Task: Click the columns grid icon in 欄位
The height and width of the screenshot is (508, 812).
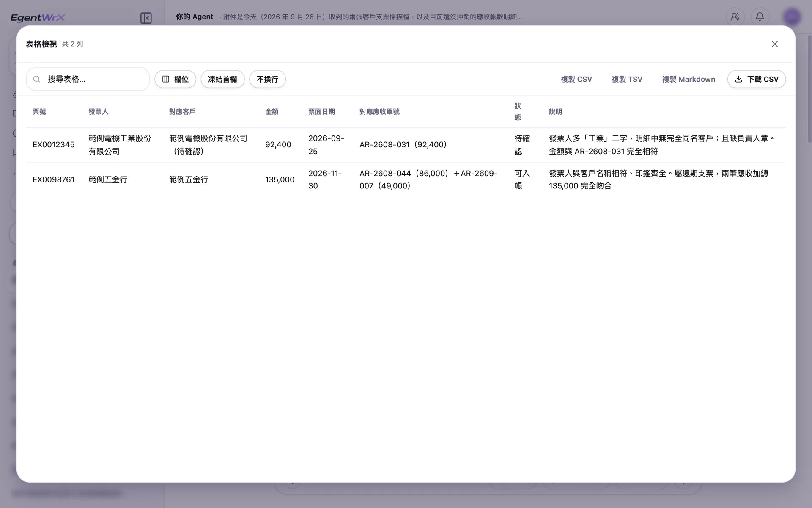Action: (x=166, y=79)
